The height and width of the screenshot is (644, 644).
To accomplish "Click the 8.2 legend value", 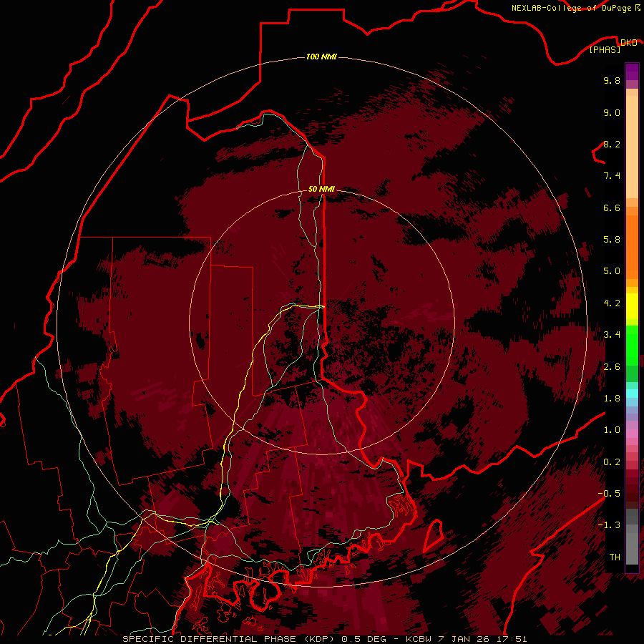I will (612, 144).
